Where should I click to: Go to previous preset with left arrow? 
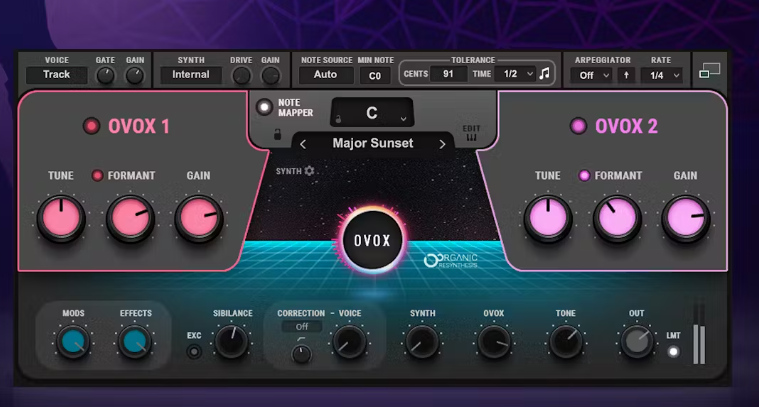pyautogui.click(x=303, y=144)
